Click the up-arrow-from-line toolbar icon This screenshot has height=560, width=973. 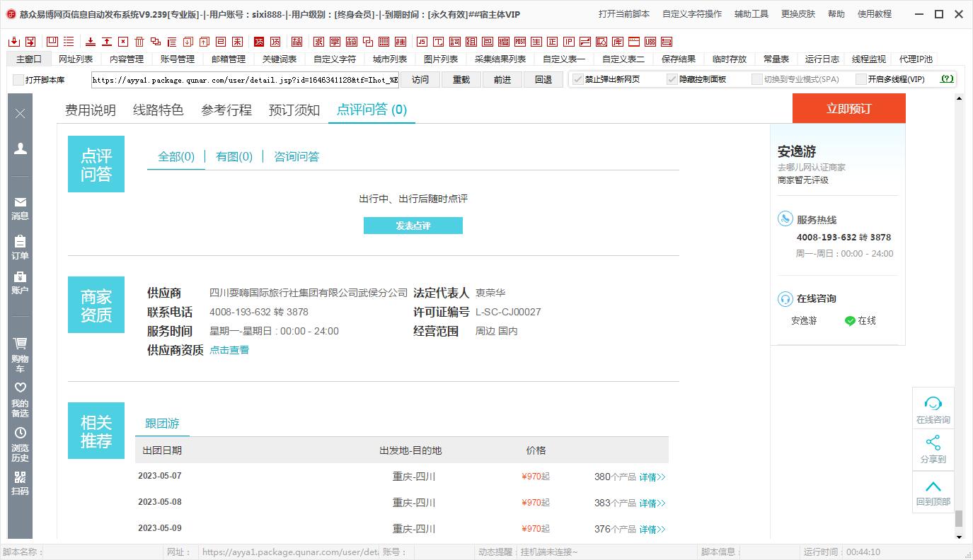(106, 42)
